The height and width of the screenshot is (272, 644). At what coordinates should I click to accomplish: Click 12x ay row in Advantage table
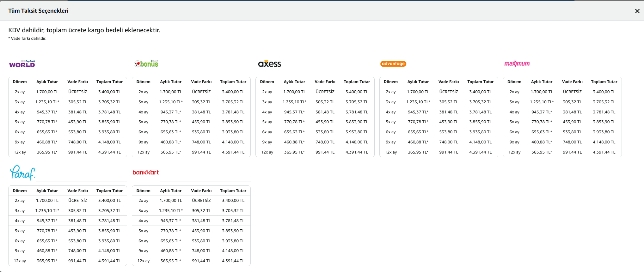click(x=439, y=152)
